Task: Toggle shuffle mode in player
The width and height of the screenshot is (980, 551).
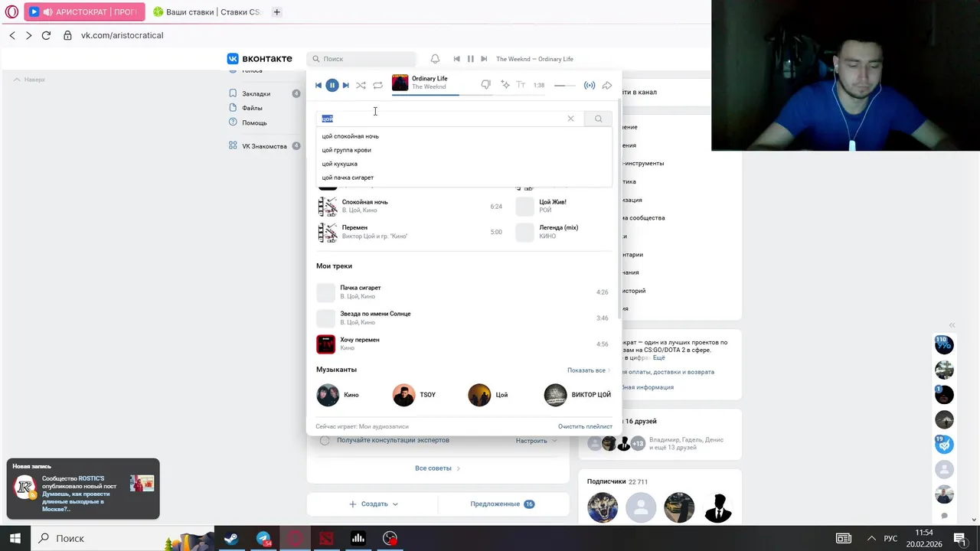Action: pos(361,85)
